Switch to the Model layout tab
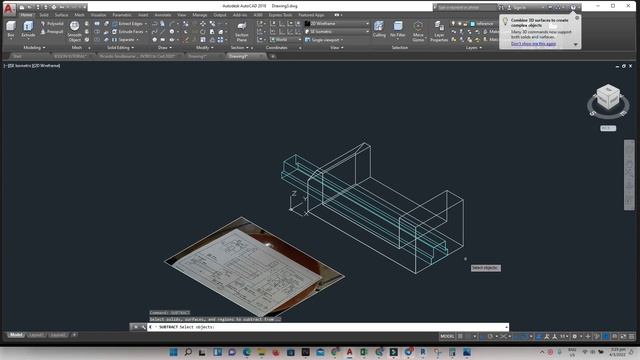 click(16, 335)
